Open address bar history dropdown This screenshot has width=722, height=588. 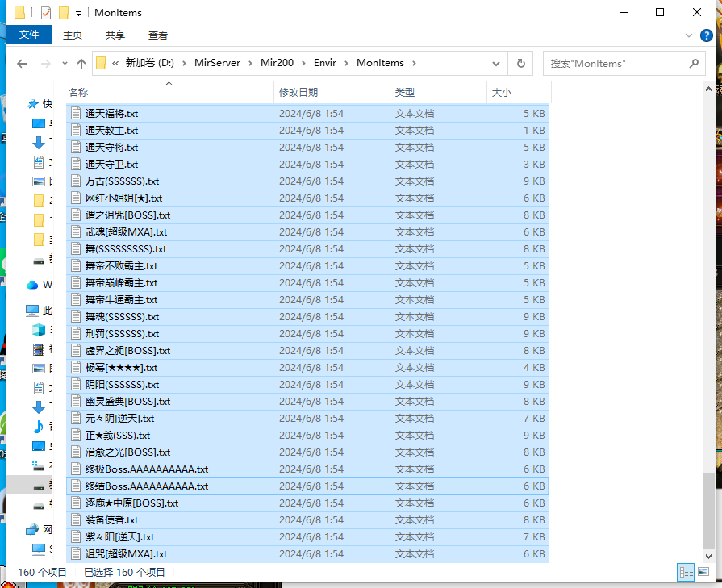coord(496,64)
